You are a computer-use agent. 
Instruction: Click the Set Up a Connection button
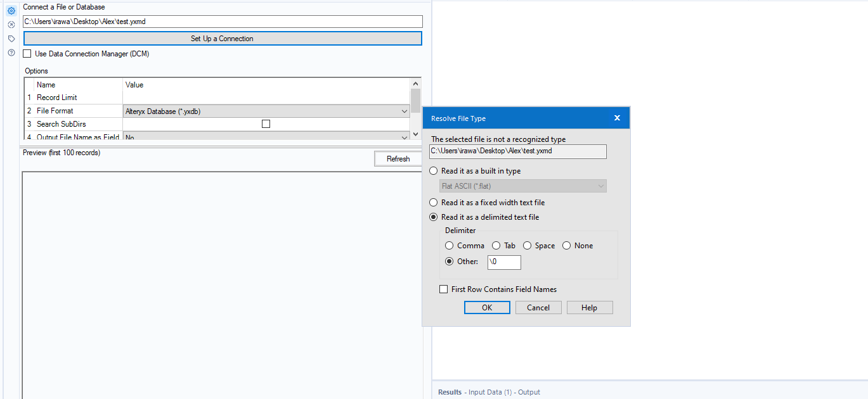click(x=222, y=38)
